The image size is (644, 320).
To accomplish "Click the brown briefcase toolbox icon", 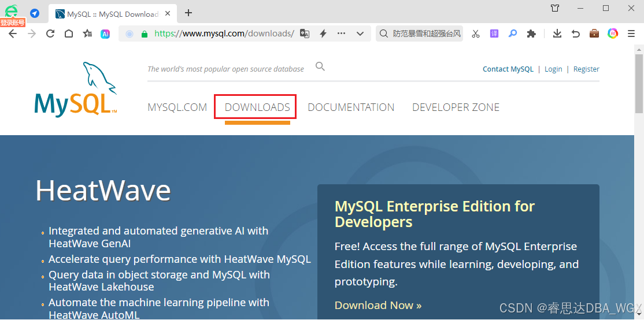I will (x=594, y=34).
